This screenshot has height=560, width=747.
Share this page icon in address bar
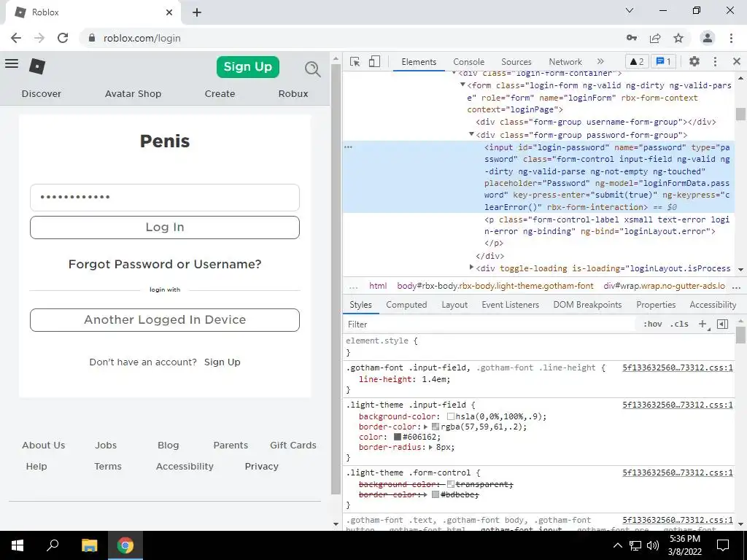[x=655, y=38]
